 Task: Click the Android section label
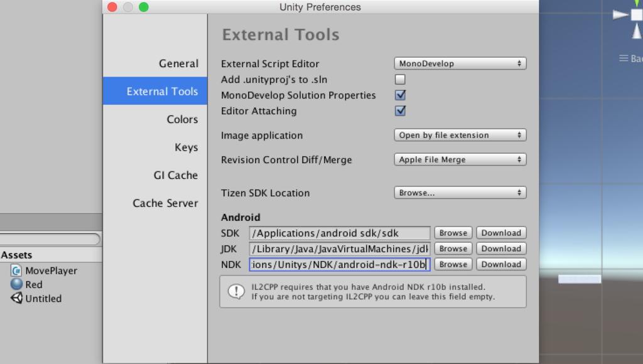point(240,217)
